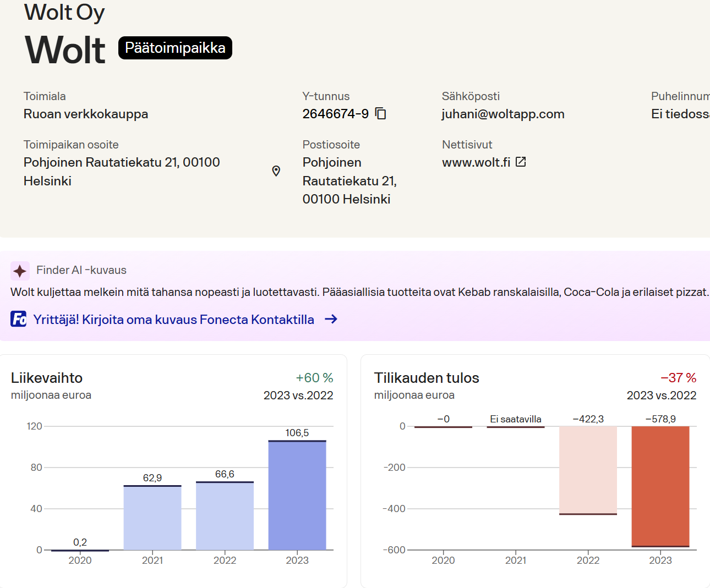710x588 pixels.
Task: Click the '0,2' revenue value label
Action: [x=80, y=542]
